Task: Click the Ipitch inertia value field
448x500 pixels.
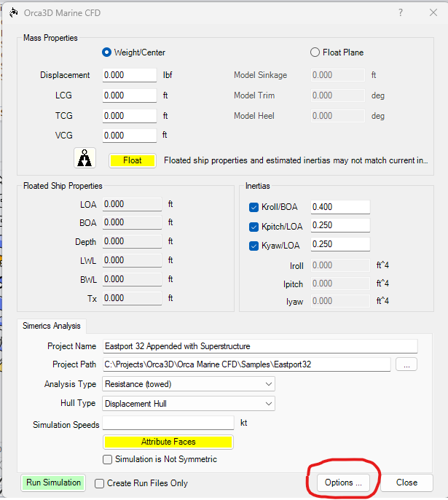Action: pyautogui.click(x=340, y=284)
